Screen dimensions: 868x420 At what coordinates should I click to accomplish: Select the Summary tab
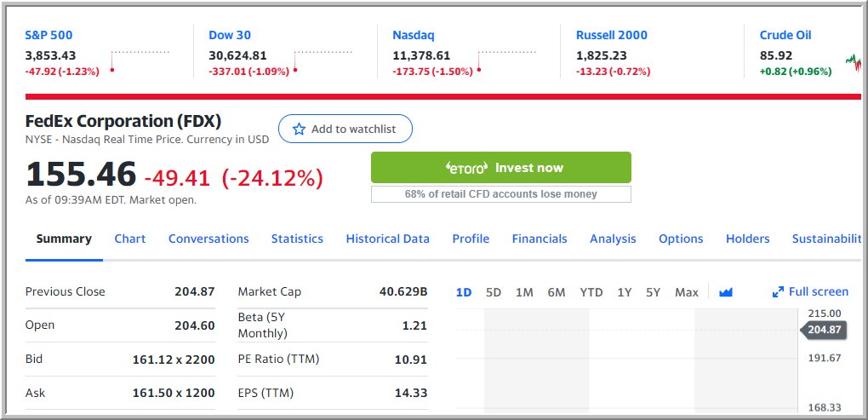(x=64, y=239)
